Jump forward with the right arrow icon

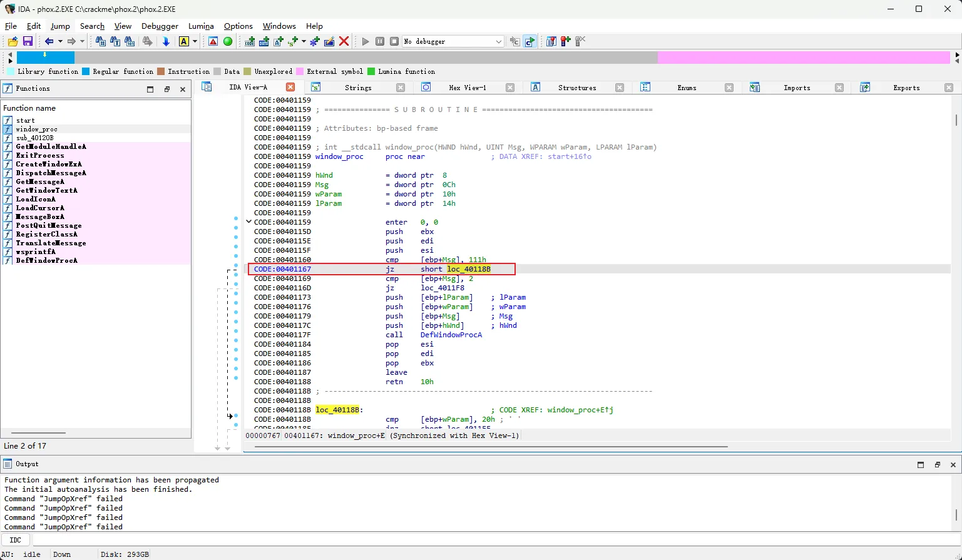71,41
